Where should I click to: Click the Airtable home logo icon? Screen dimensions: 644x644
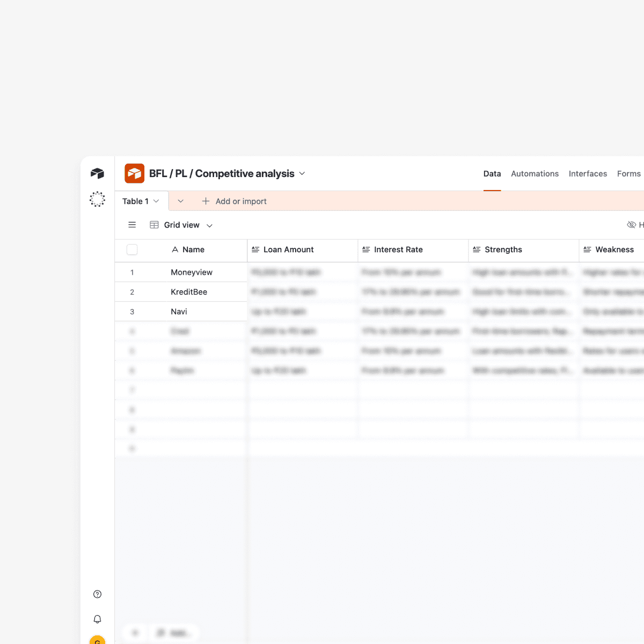click(x=97, y=173)
